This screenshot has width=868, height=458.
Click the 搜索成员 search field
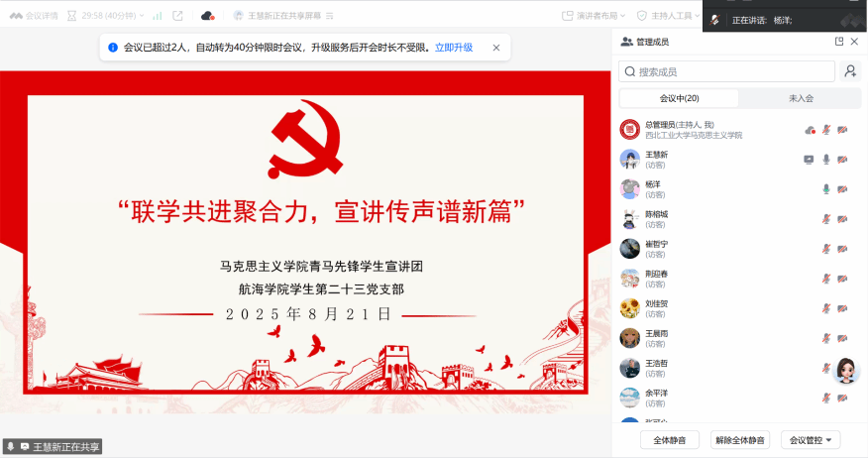726,71
